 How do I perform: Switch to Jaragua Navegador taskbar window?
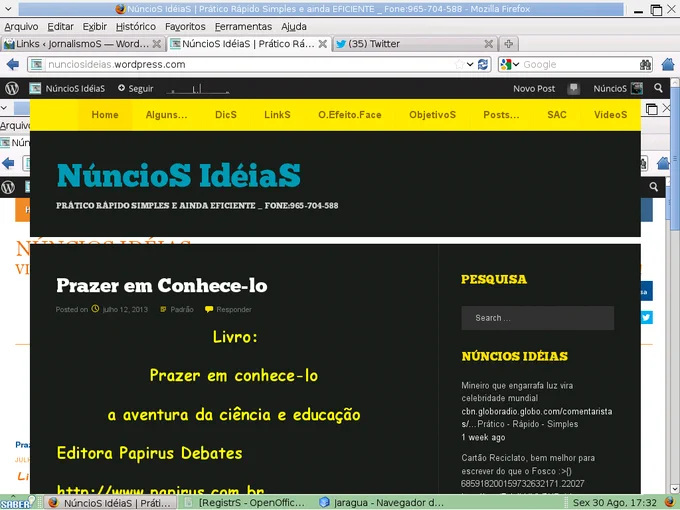click(x=382, y=503)
